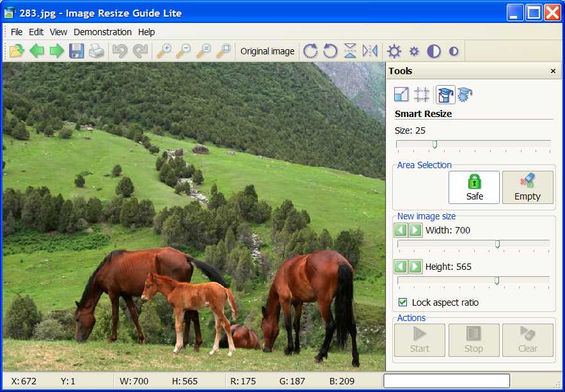Zoom in on the image
This screenshot has width=565, height=392.
[x=166, y=51]
